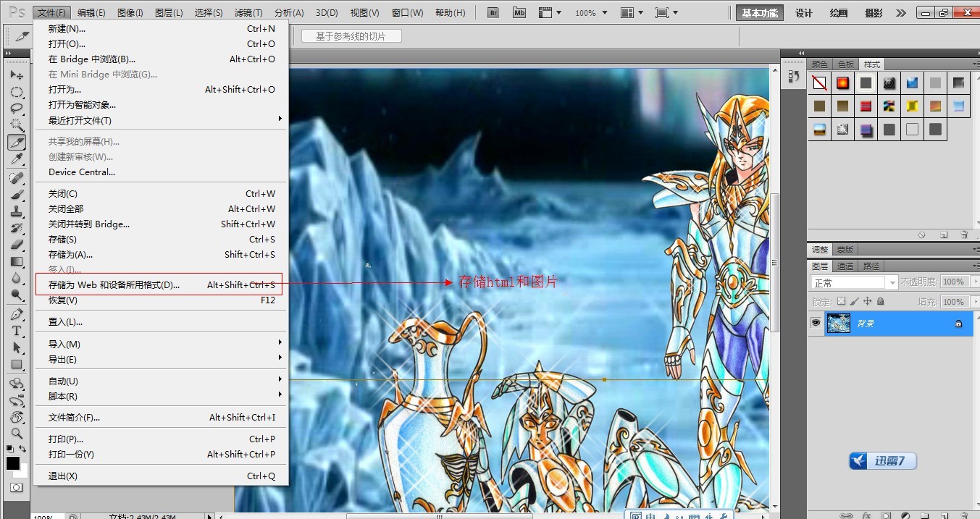Select the Move tool in the toolbox
This screenshot has height=519, width=980.
[17, 75]
